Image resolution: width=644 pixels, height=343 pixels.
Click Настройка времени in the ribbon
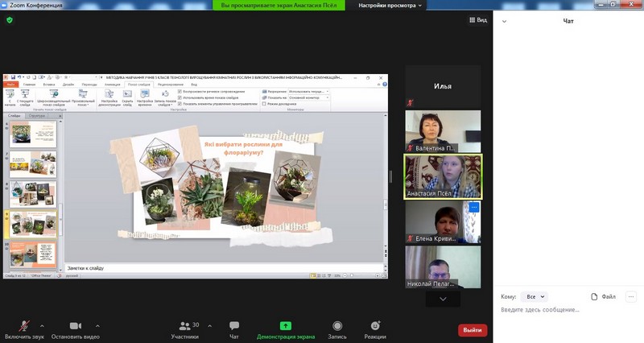(x=145, y=97)
